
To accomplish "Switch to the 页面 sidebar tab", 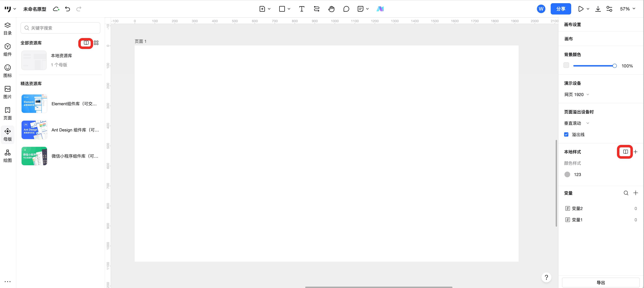I will 7,114.
